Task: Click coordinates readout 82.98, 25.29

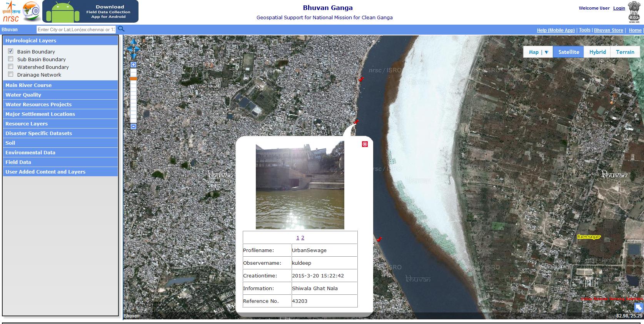Action: (x=629, y=316)
